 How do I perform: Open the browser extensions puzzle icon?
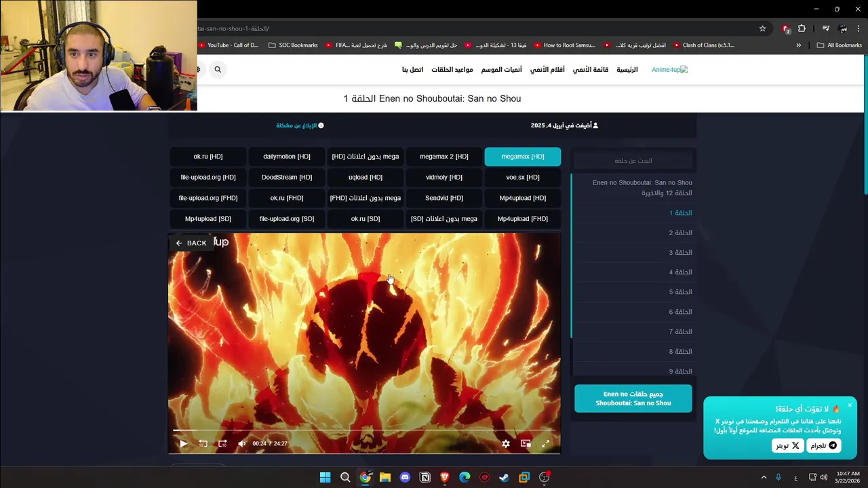coord(802,28)
